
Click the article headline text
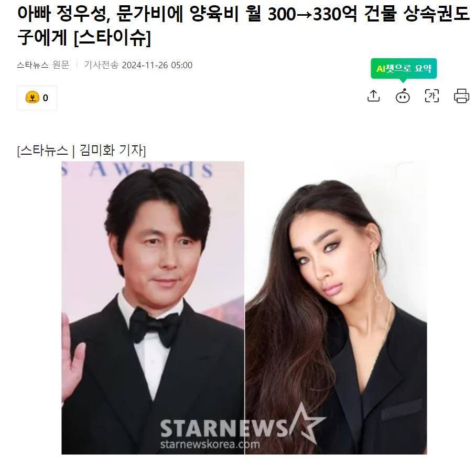click(x=243, y=26)
